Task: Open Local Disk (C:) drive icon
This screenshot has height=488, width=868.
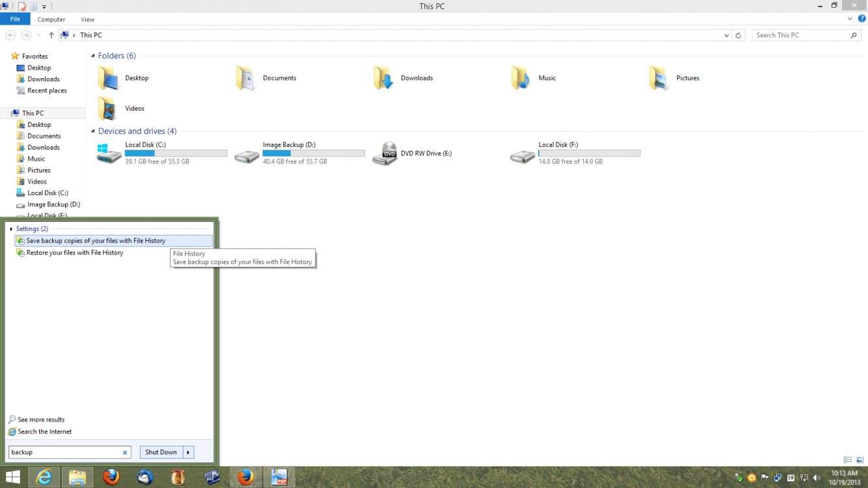Action: [109, 154]
